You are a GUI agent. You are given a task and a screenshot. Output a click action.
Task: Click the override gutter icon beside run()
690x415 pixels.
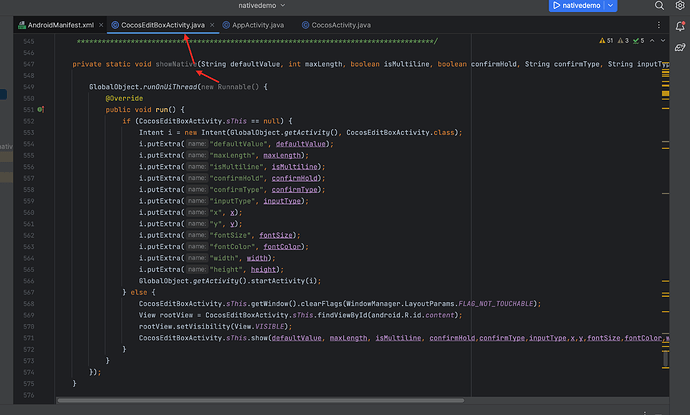point(41,109)
